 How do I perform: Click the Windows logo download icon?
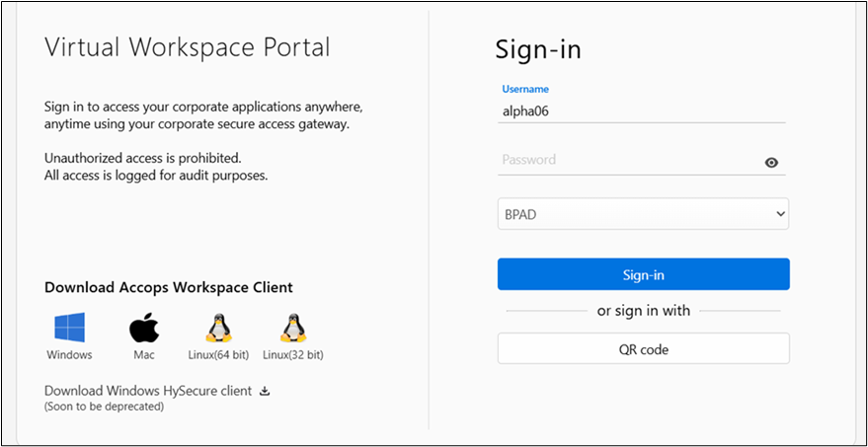69,327
